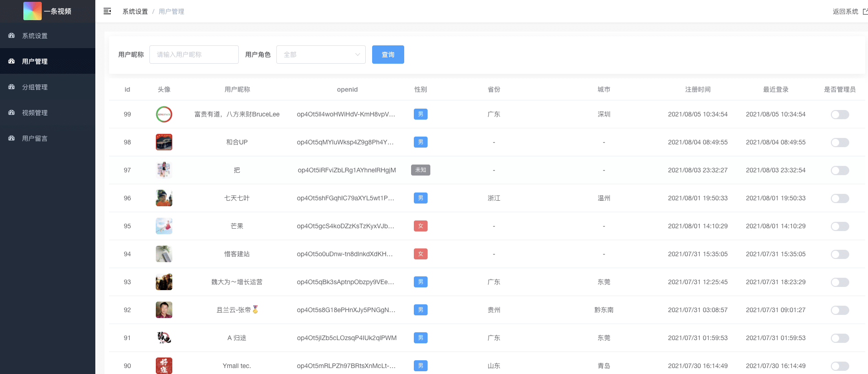Toggle admin switch for 七天七叶
Screen dimensions: 868x374
coord(840,198)
